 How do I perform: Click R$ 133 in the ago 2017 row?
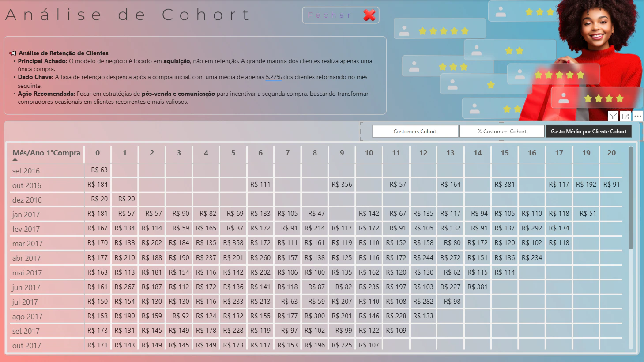[x=423, y=316]
